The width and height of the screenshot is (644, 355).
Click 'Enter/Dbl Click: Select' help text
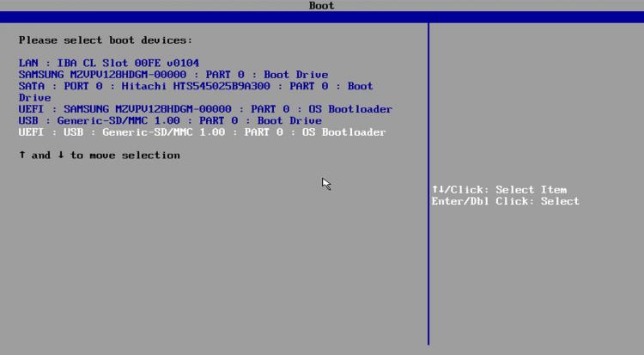tap(505, 201)
